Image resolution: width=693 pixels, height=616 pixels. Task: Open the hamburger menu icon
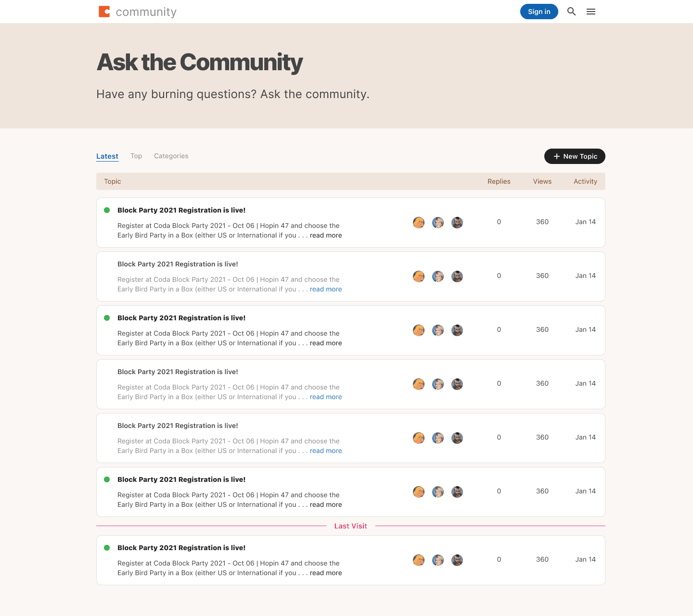pyautogui.click(x=591, y=12)
